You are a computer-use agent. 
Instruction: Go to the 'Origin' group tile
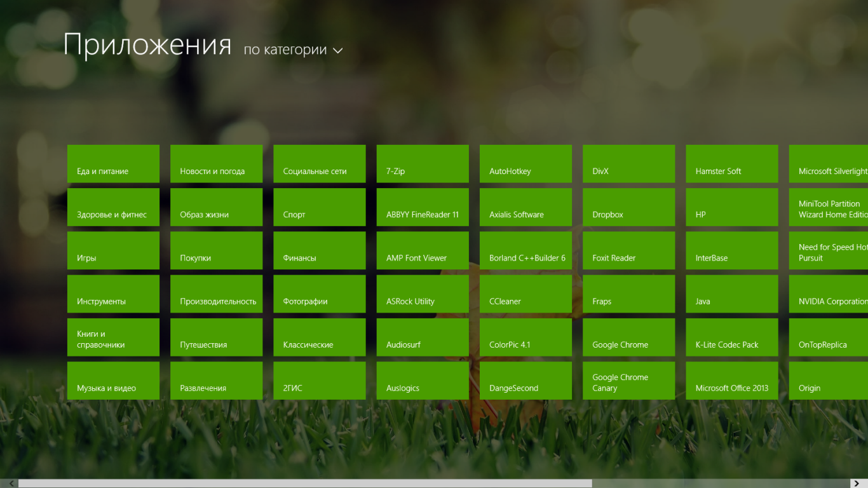829,381
